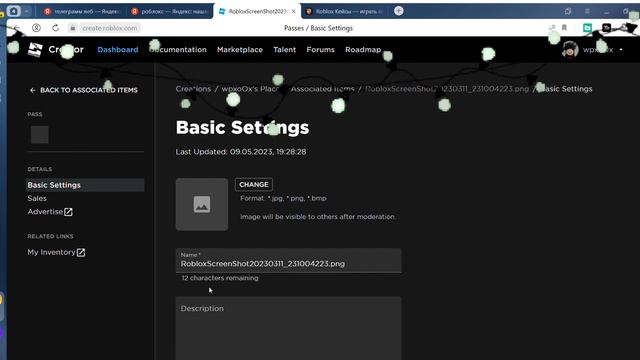This screenshot has height=360, width=640.
Task: Click the back arrow icon in sidebar
Action: click(33, 90)
